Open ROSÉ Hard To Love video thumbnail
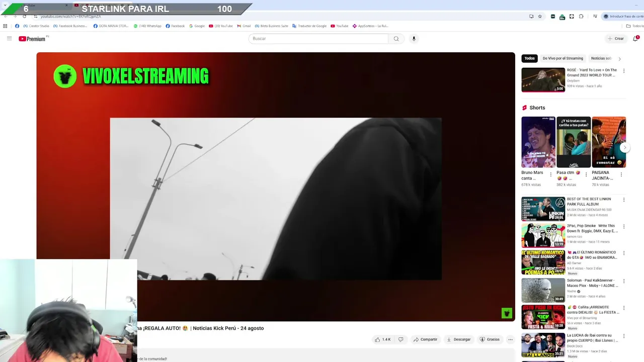 (543, 80)
